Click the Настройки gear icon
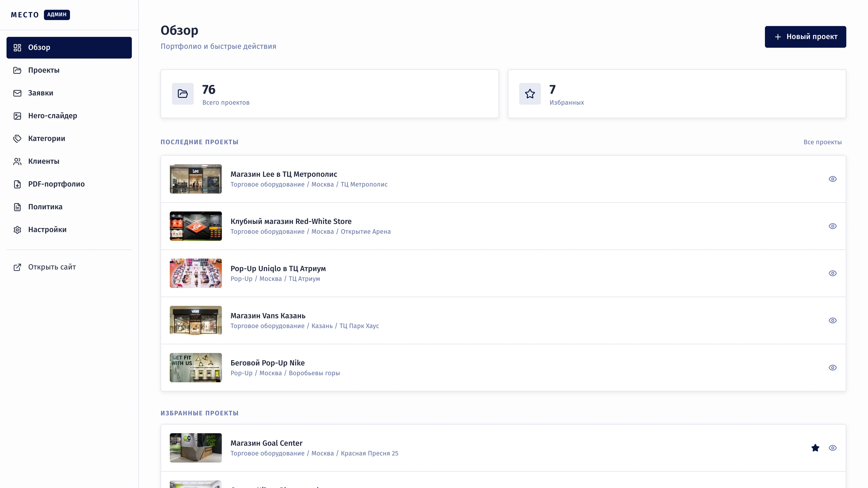Image resolution: width=868 pixels, height=488 pixels. pyautogui.click(x=17, y=230)
